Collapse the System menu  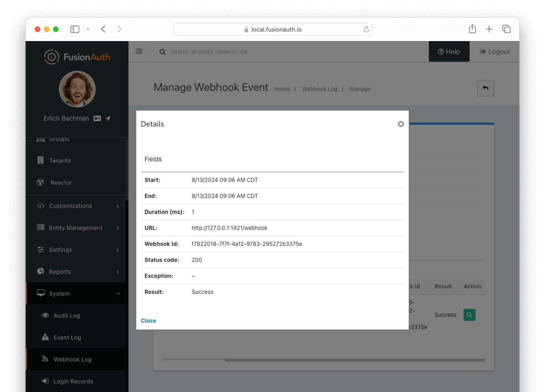tap(76, 294)
